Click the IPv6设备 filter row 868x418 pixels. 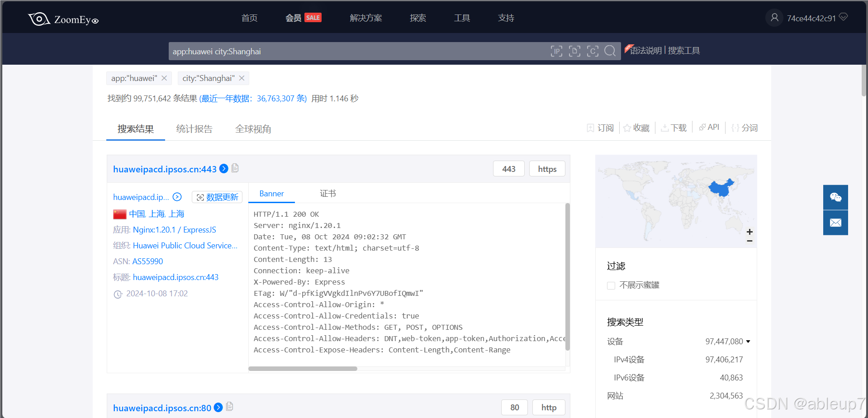click(x=678, y=378)
